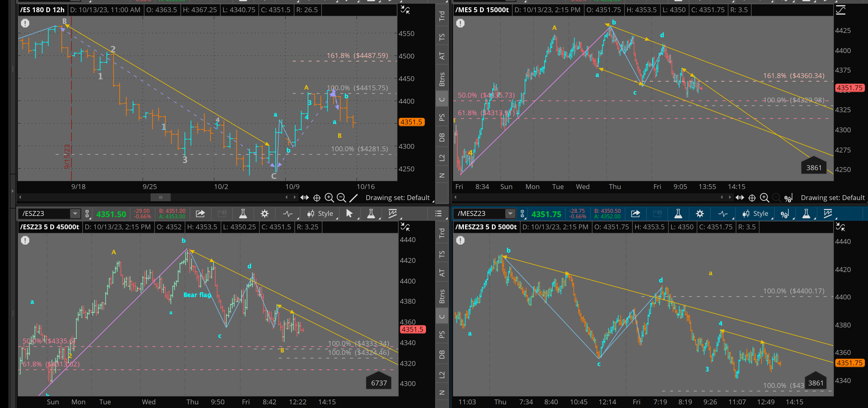Image resolution: width=868 pixels, height=408 pixels.
Task: Click the 3861 bubble on /MES 15000t chart
Action: pos(814,166)
